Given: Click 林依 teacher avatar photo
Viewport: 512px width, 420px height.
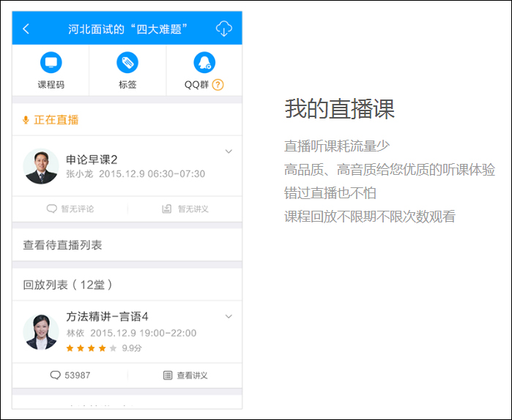Looking at the screenshot, I should tap(41, 332).
